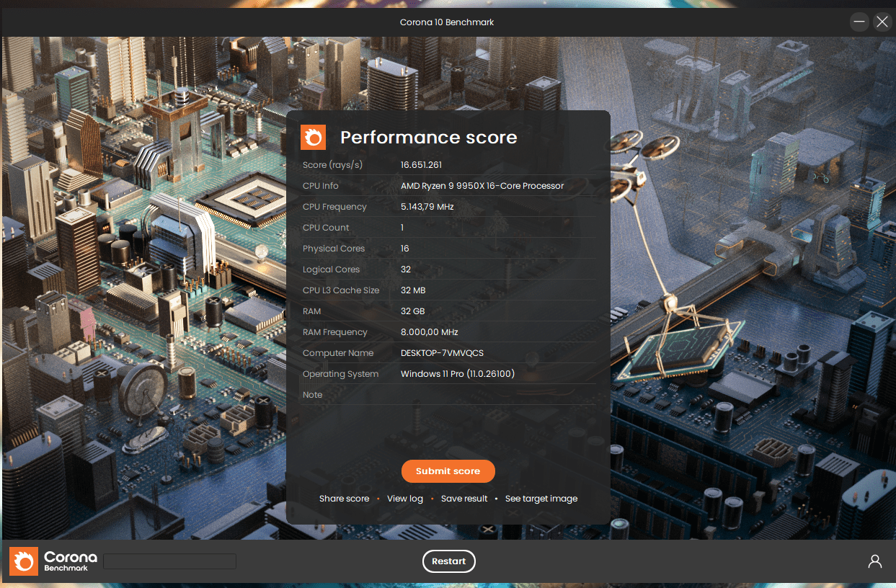Click the CPU Info label
The image size is (896, 588).
pos(321,186)
